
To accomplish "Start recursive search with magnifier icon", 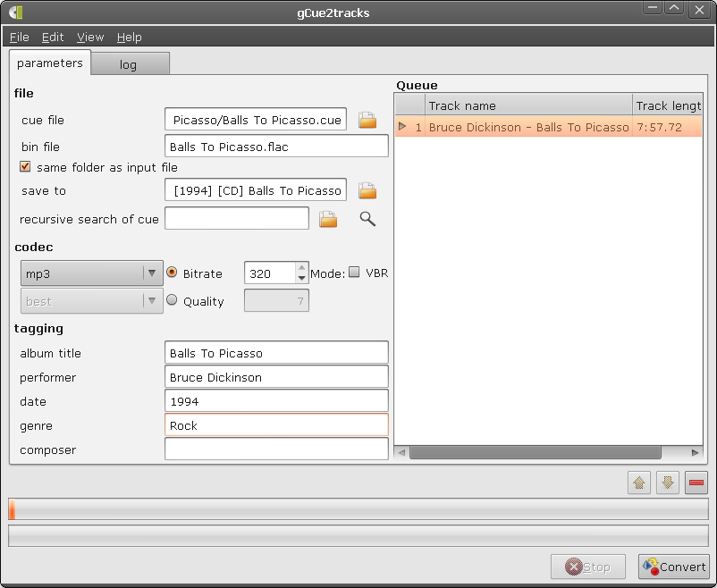I will (367, 219).
